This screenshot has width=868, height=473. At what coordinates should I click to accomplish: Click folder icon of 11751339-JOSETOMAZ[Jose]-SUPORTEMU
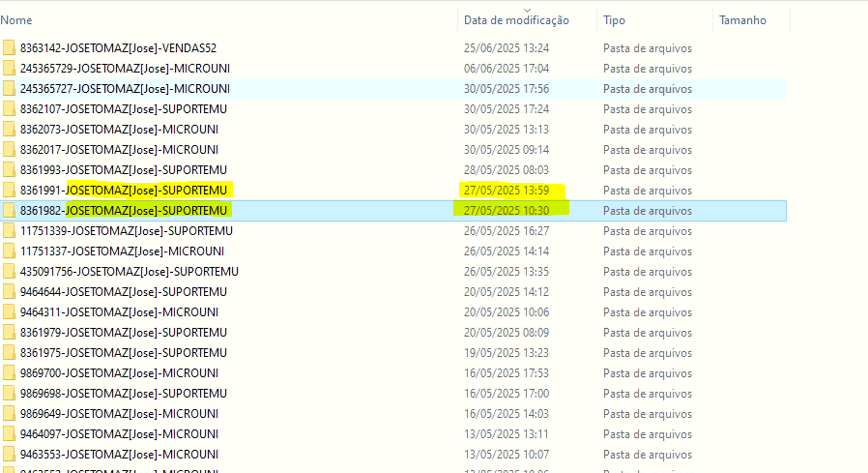9,231
